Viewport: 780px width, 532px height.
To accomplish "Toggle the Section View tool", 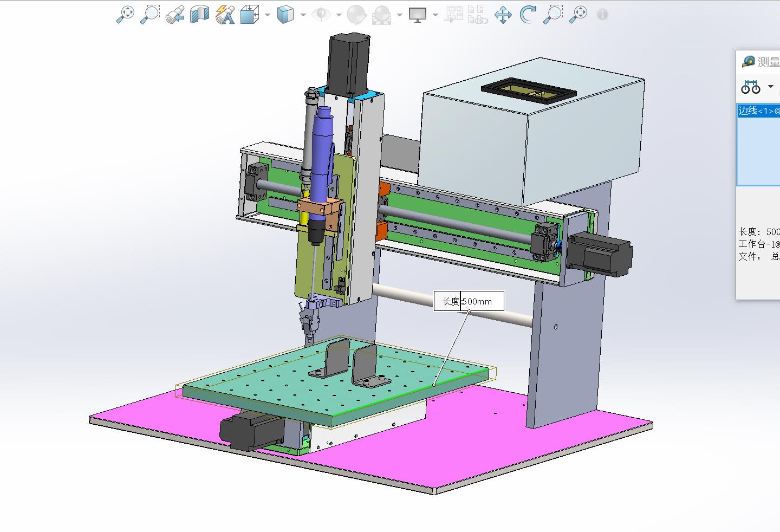I will coord(200,15).
